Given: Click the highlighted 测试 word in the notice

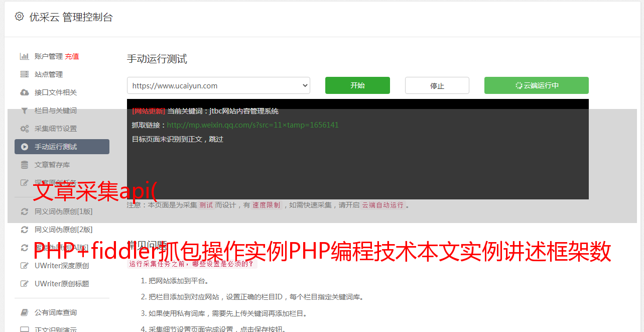Looking at the screenshot, I should [206, 205].
